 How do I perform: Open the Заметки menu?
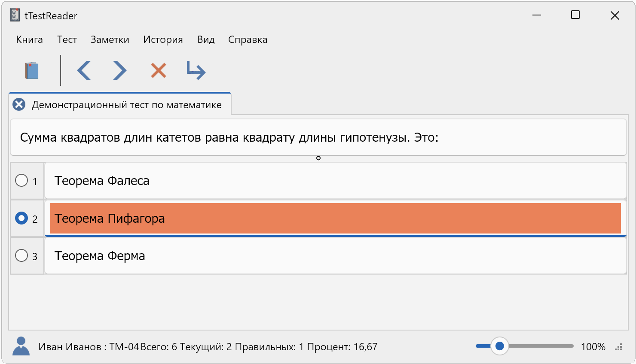[110, 39]
